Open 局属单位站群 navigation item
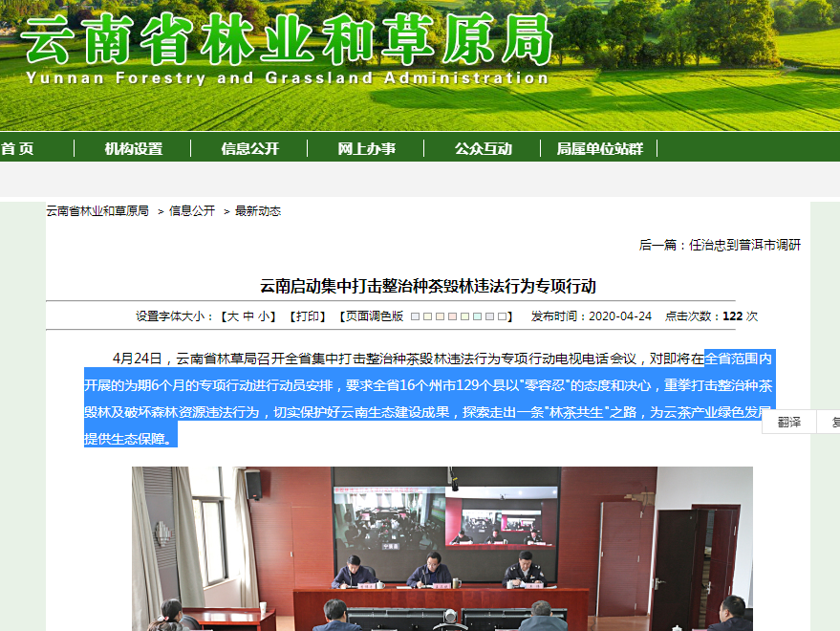 599,148
